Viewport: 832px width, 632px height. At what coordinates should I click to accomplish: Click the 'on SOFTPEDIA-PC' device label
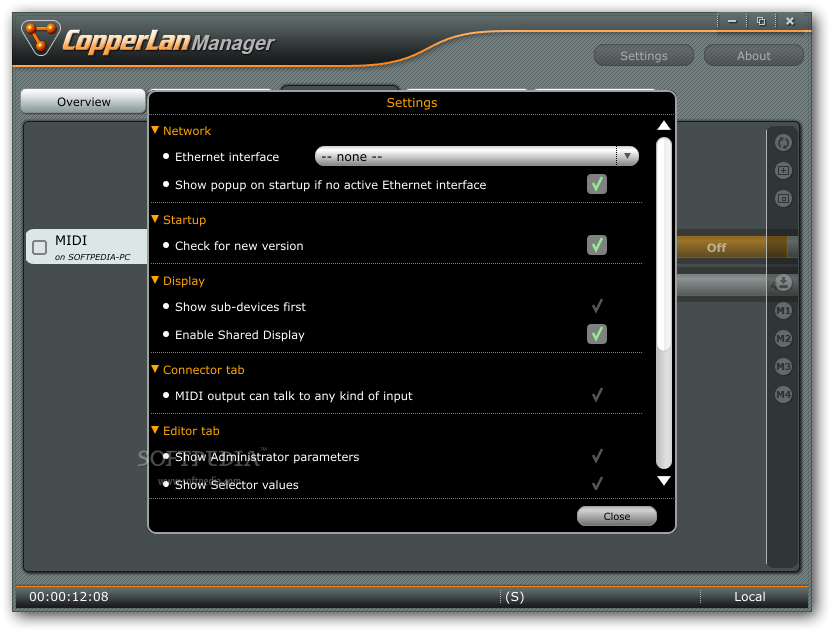[x=92, y=257]
